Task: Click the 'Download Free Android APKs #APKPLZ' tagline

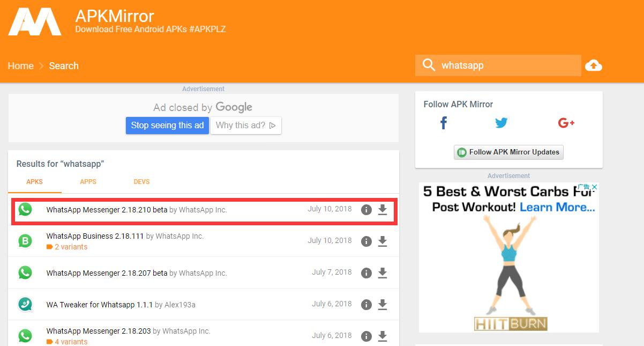Action: [151, 29]
